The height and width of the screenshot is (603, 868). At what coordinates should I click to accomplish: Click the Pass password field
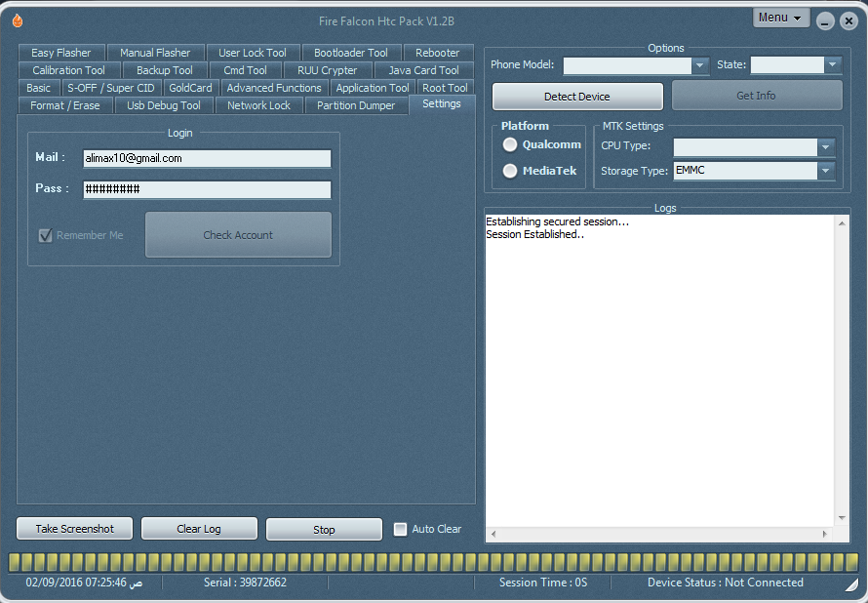[207, 189]
